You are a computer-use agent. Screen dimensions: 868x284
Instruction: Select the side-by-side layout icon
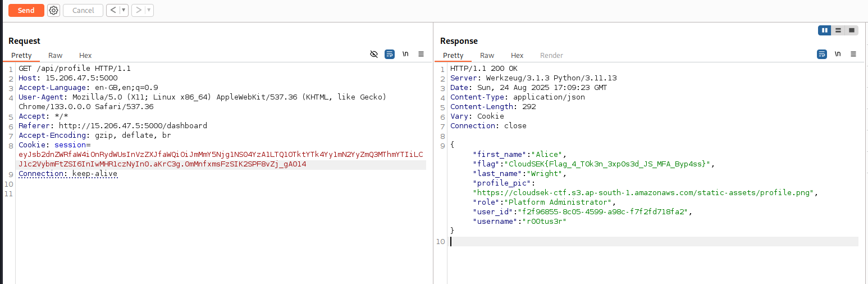point(825,30)
